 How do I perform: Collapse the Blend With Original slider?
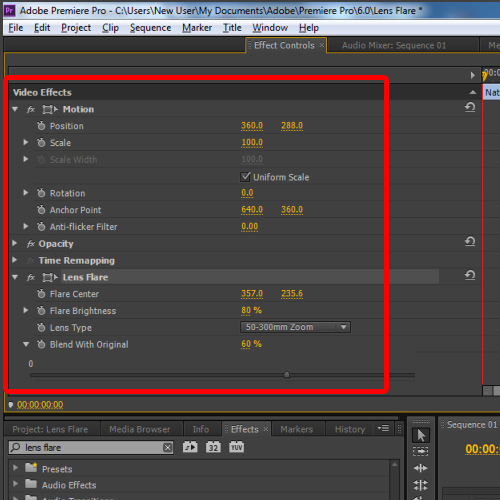coord(26,344)
